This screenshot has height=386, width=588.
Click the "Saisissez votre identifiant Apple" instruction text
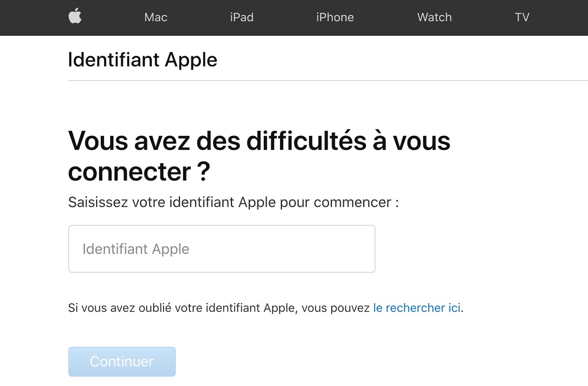coord(233,202)
